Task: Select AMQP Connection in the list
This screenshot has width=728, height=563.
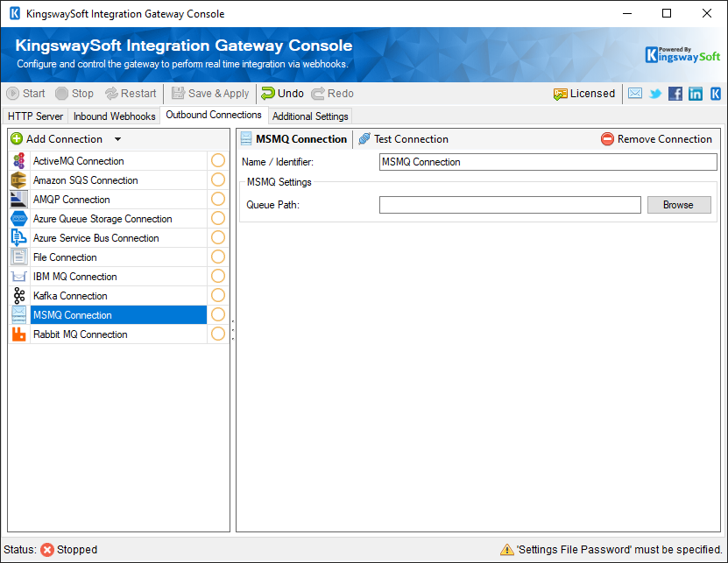Action: (118, 200)
